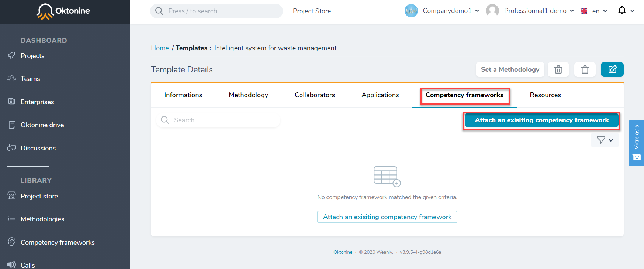Screen dimensions: 644x269
Task: Follow the Home breadcrumb link
Action: (160, 48)
